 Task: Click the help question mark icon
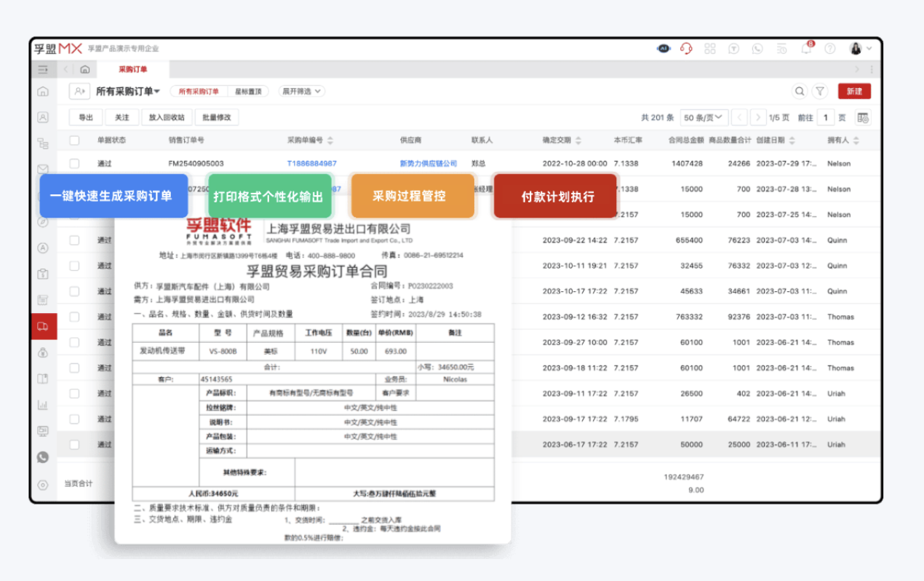click(829, 48)
